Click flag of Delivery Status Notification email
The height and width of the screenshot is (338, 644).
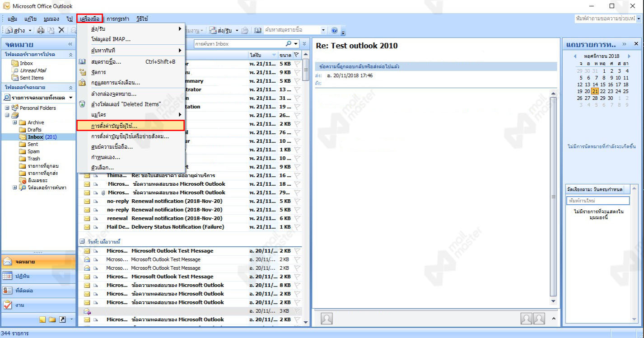pyautogui.click(x=297, y=227)
